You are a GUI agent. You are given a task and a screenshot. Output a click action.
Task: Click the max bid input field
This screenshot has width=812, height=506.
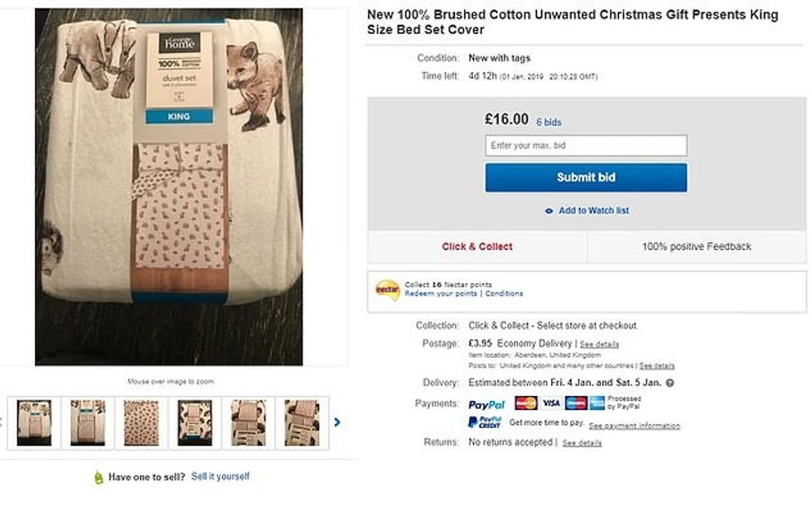586,146
